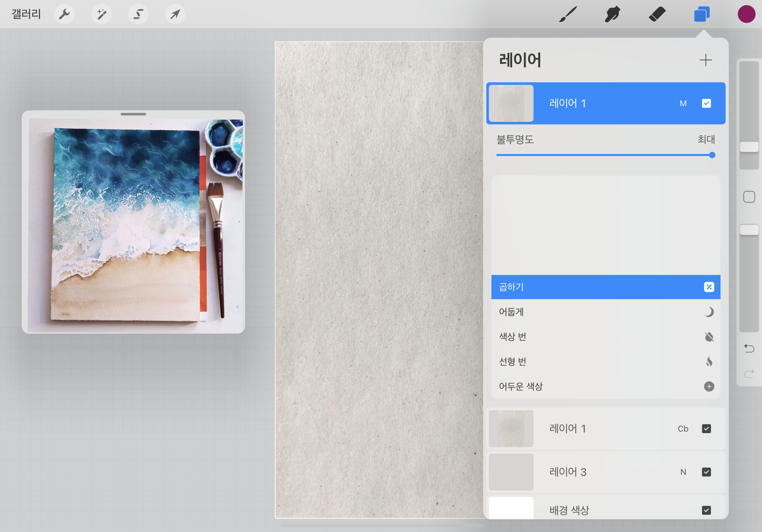
Task: Select the Brush paint tool
Action: pyautogui.click(x=568, y=14)
